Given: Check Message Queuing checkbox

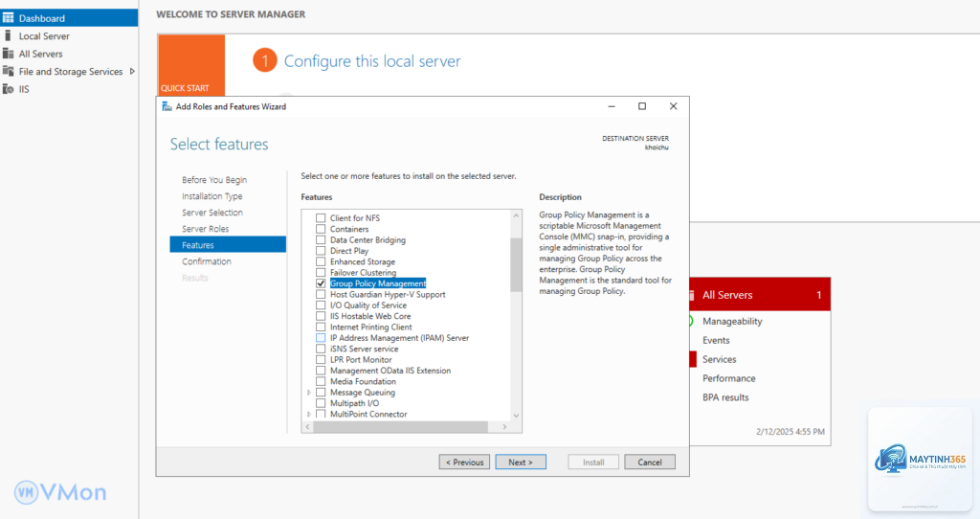Looking at the screenshot, I should pos(321,393).
